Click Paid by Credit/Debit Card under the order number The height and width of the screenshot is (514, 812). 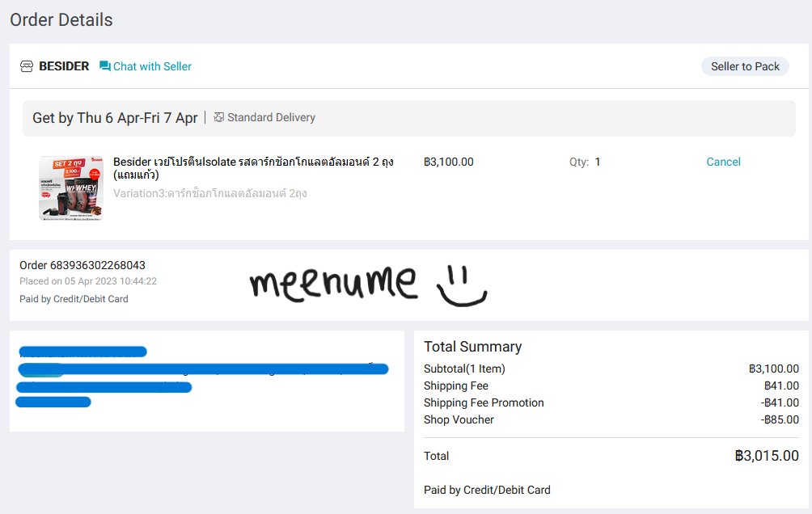coord(74,299)
